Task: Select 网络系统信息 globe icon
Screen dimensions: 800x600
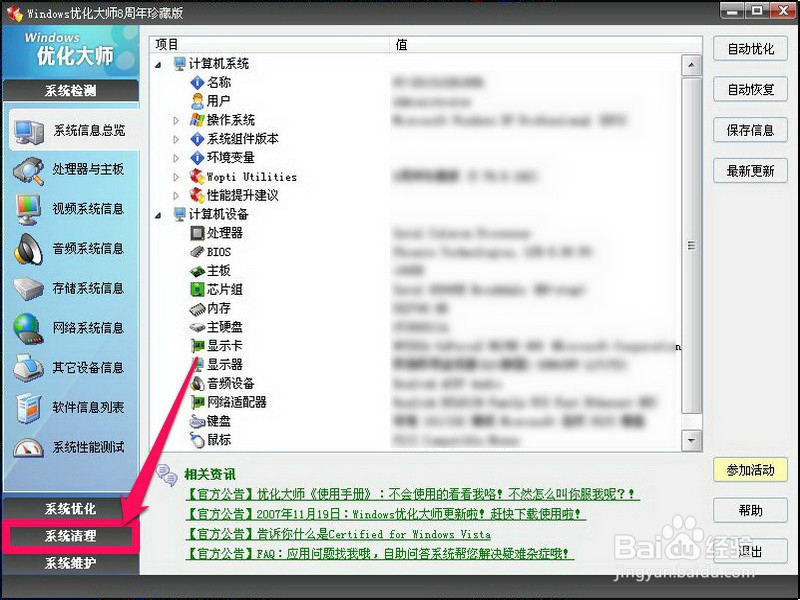Action: [x=28, y=329]
